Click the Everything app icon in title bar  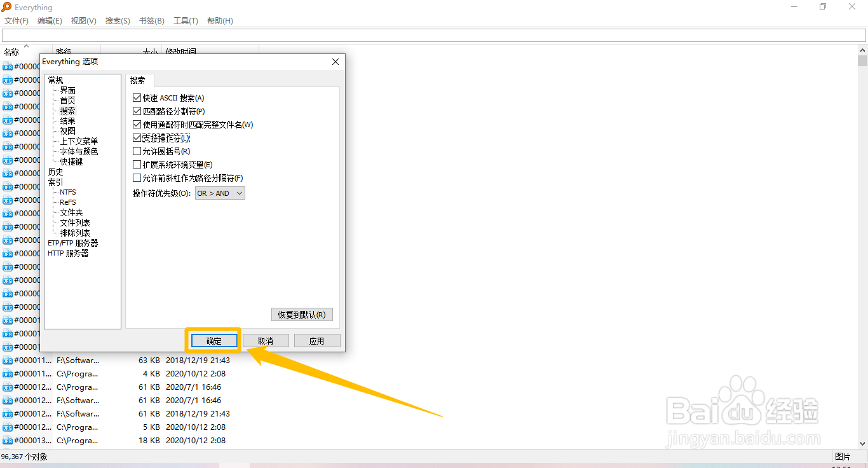[x=6, y=7]
